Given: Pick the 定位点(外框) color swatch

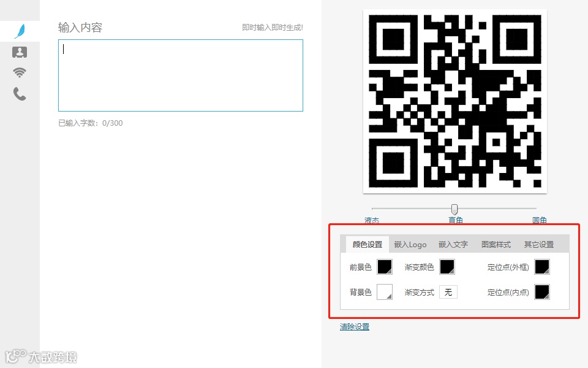Looking at the screenshot, I should click(542, 267).
